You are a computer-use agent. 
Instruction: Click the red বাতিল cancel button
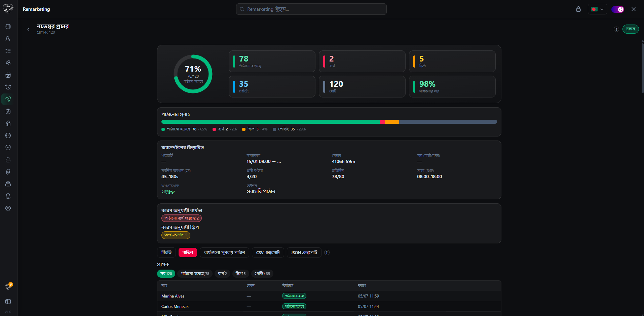tap(188, 252)
